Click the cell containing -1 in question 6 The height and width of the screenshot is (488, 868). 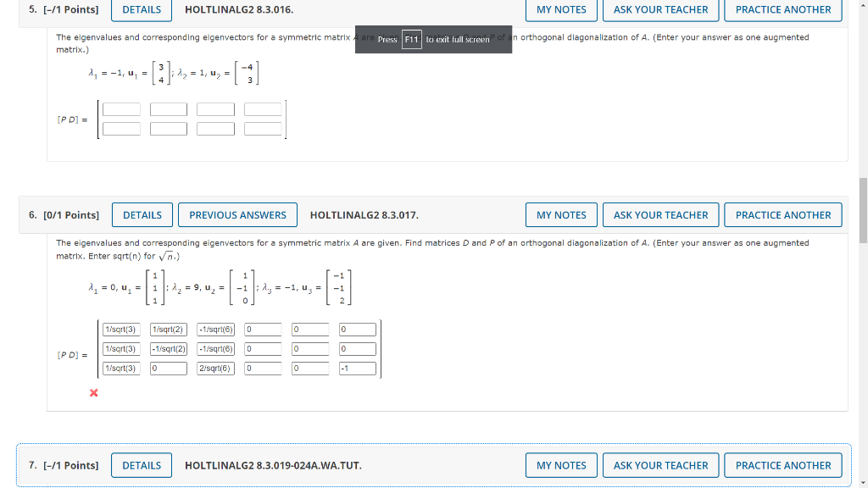[357, 368]
